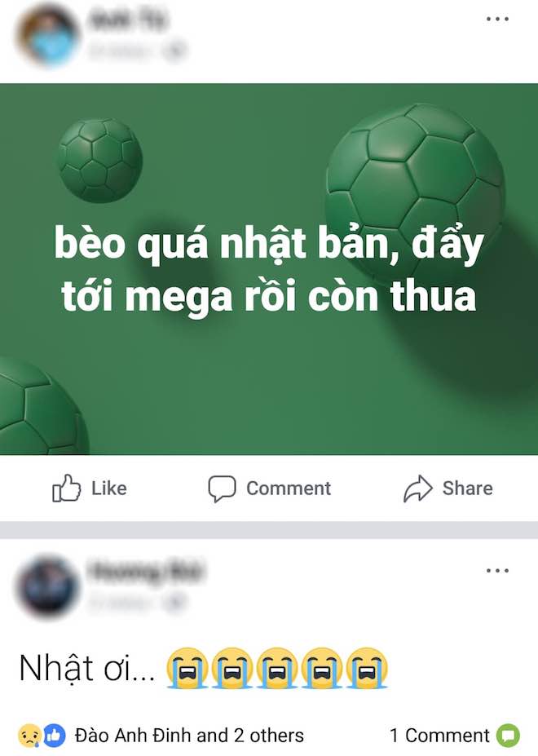
Task: Click the thumbs-up Like icon
Action: [66, 488]
